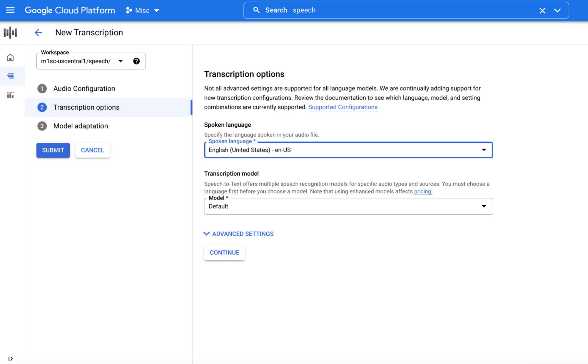Open the home icon in sidebar
Screen dimensions: 588x364
tap(10, 58)
